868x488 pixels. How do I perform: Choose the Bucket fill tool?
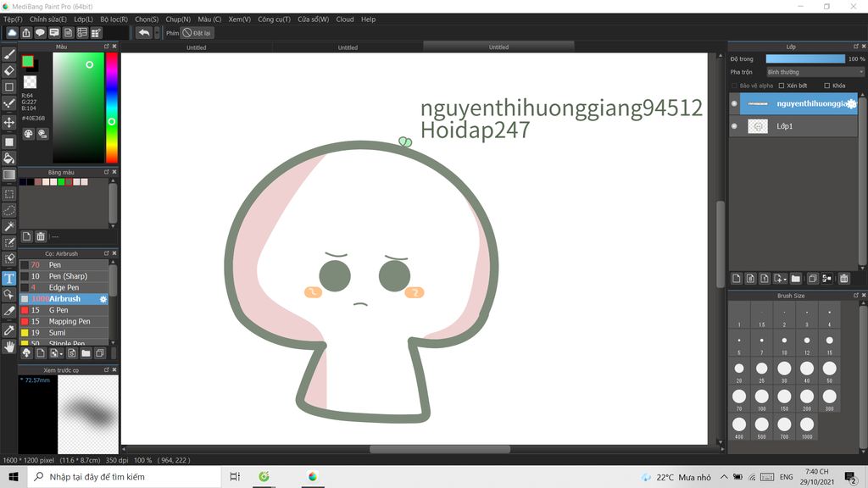8,158
